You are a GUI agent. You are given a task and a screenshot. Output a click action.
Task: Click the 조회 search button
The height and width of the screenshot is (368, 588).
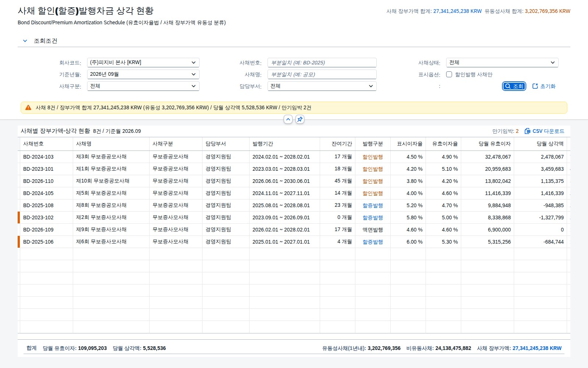click(x=514, y=86)
